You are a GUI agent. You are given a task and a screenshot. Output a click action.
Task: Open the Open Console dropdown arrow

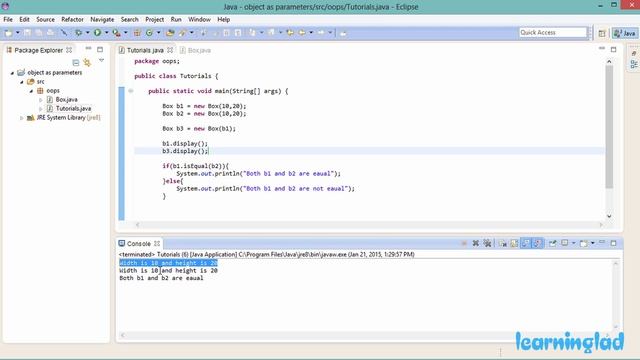coord(593,243)
